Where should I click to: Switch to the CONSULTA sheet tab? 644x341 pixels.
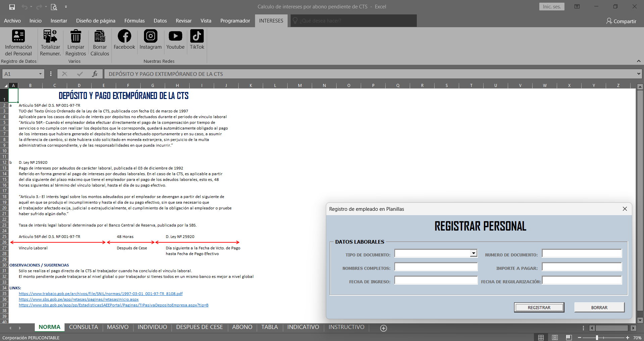pyautogui.click(x=83, y=327)
